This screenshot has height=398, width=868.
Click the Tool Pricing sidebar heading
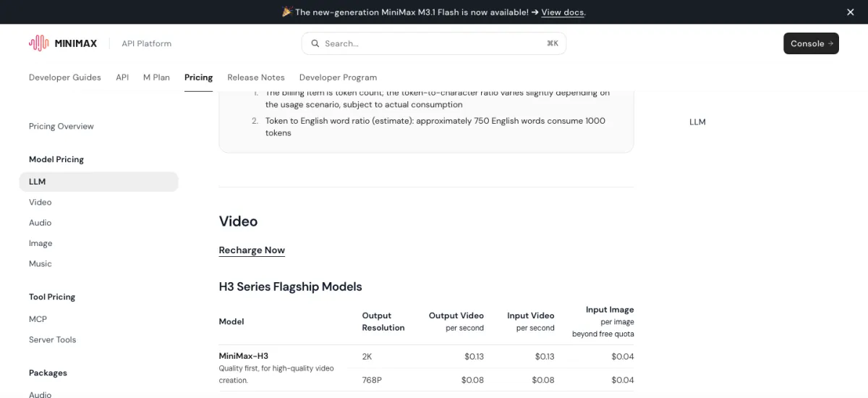click(x=52, y=297)
